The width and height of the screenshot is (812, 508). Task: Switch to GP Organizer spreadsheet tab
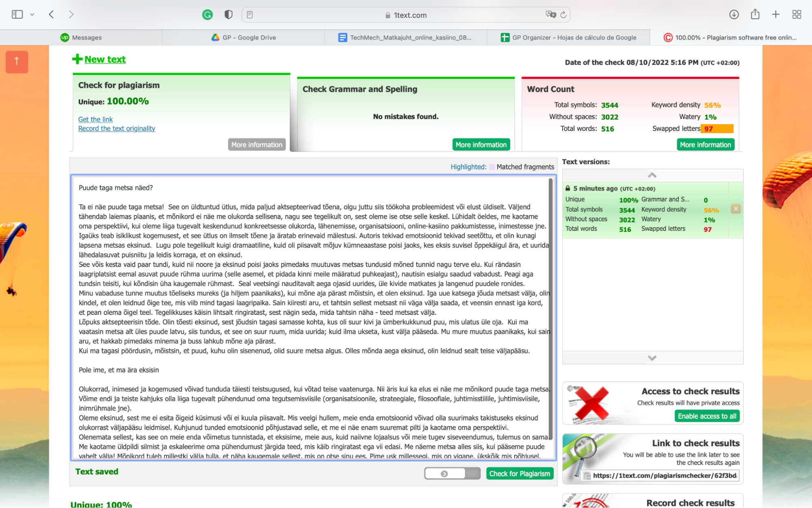[568, 37]
